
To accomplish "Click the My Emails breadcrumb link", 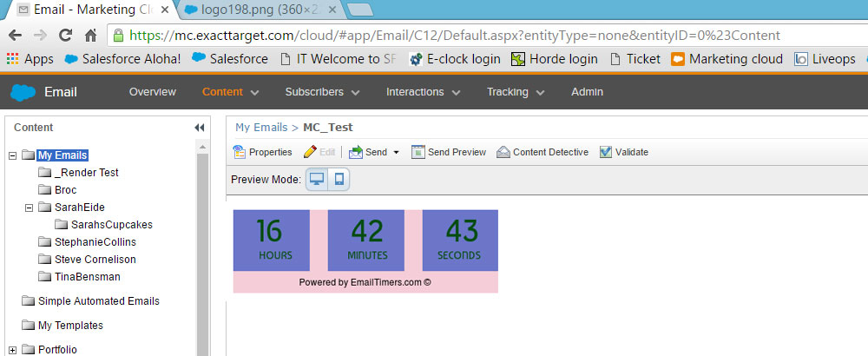I will [261, 128].
